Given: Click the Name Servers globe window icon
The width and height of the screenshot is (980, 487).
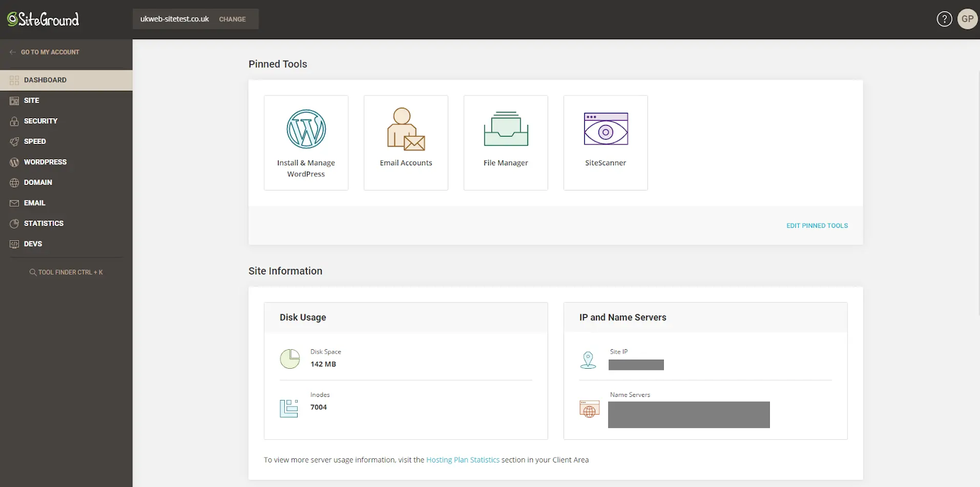Looking at the screenshot, I should tap(589, 409).
